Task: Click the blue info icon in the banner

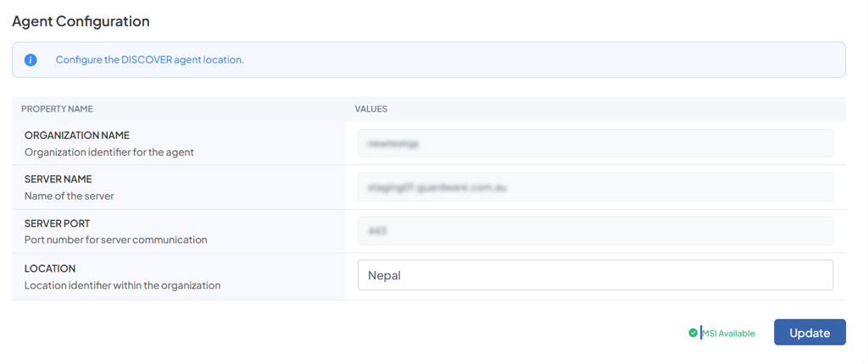Action: tap(31, 60)
